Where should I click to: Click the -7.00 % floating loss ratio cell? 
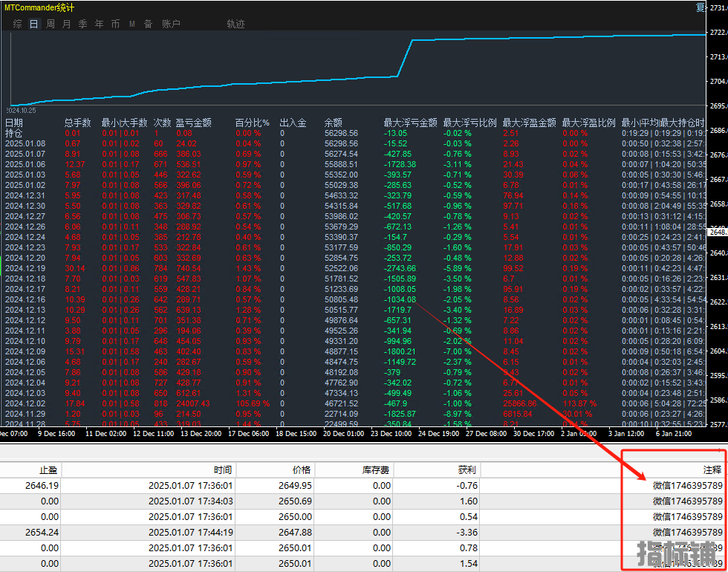(458, 351)
